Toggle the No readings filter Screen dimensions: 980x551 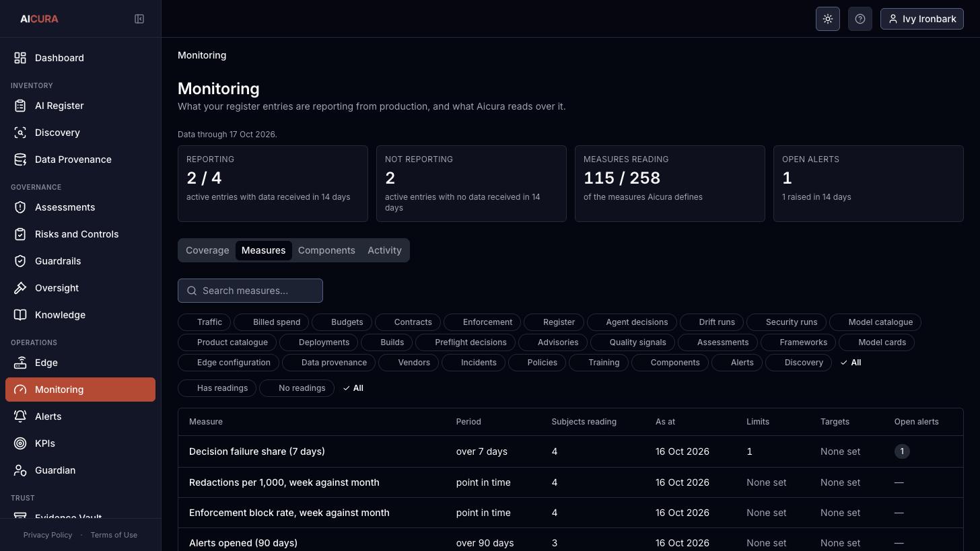click(297, 388)
